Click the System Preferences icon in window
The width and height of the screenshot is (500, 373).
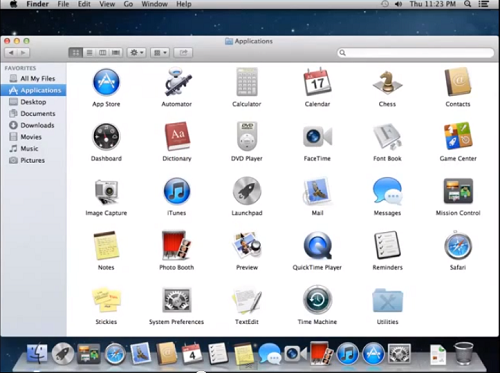coord(177,300)
